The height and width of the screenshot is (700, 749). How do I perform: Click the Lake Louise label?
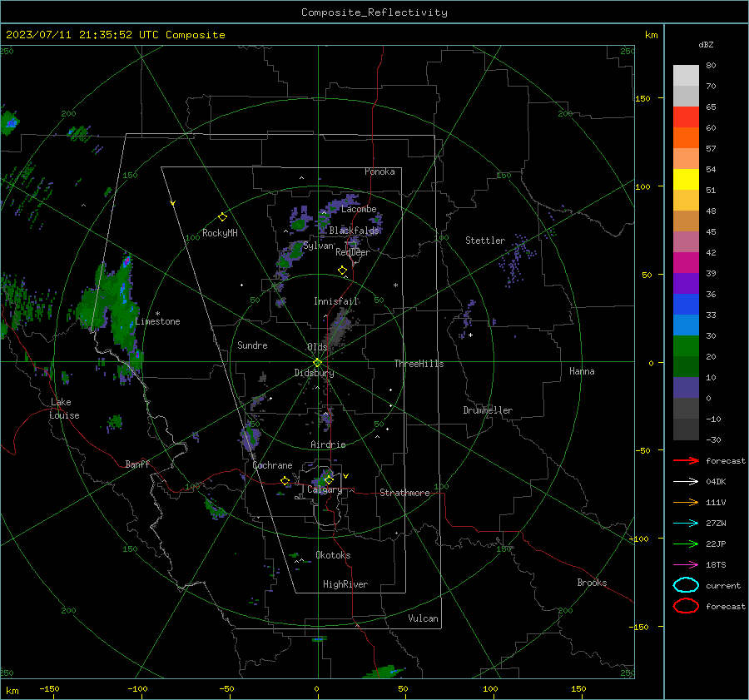pyautogui.click(x=64, y=409)
